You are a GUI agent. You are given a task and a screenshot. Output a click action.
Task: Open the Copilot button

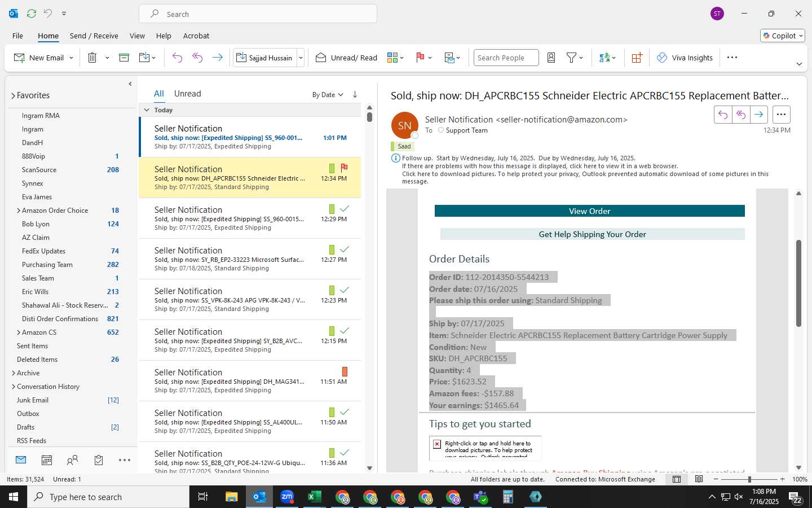pos(783,36)
